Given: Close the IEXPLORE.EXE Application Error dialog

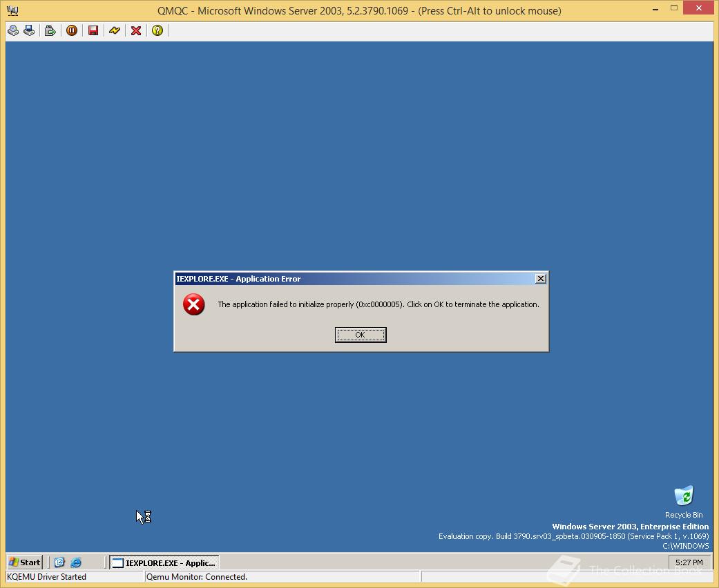Looking at the screenshot, I should click(541, 279).
